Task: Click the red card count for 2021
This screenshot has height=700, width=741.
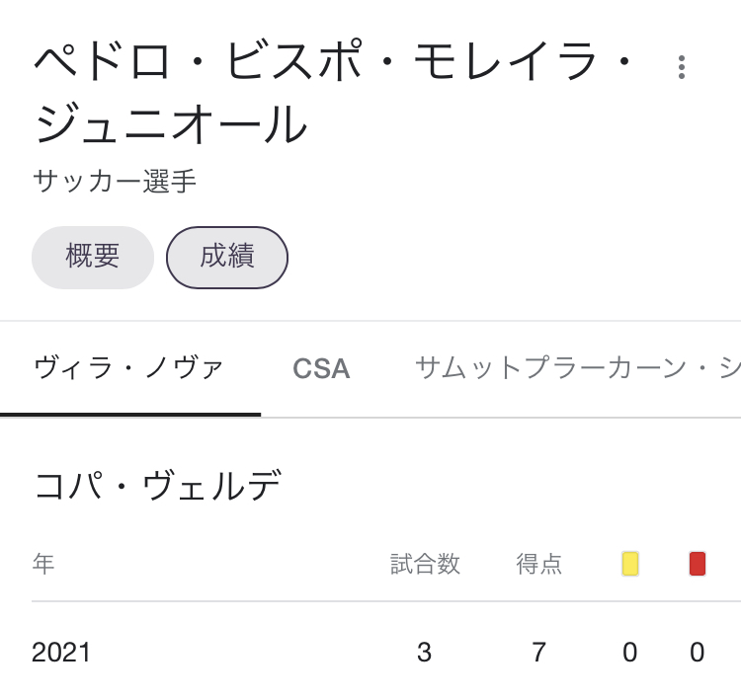Action: [698, 653]
